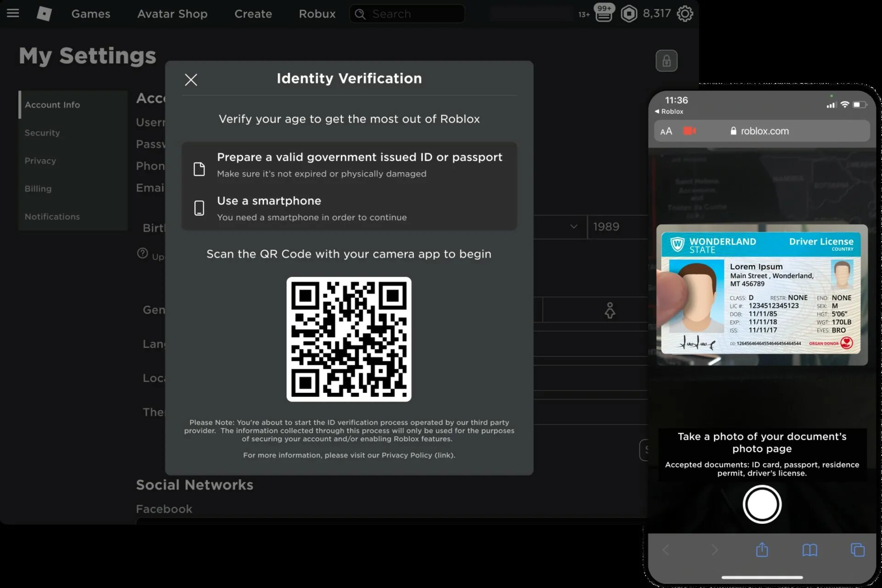
Task: Open the settings gear icon
Action: [x=685, y=13]
